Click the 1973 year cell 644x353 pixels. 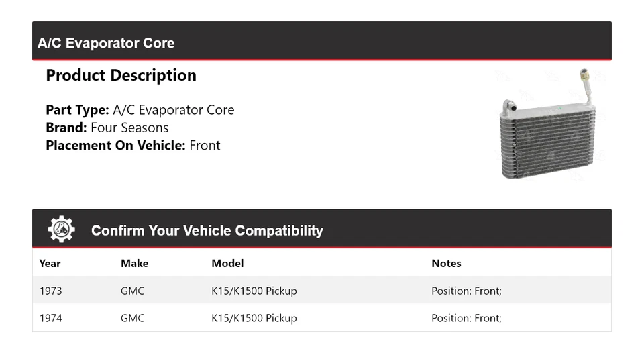click(x=50, y=291)
